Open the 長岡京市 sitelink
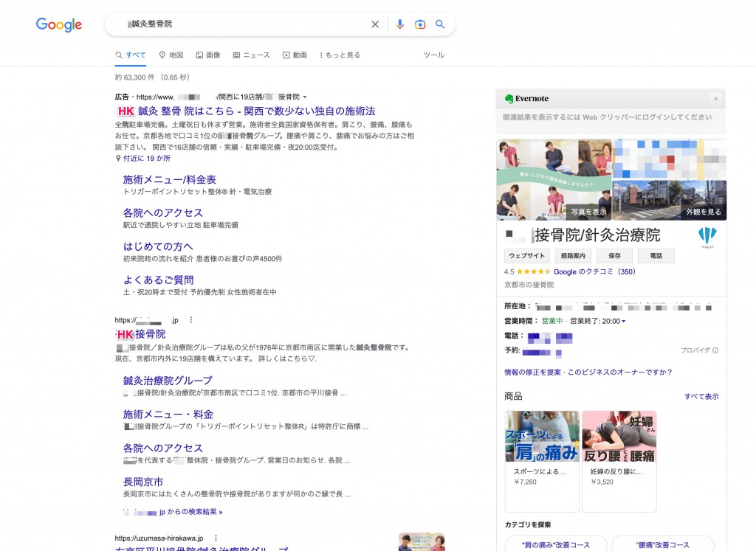Image resolution: width=756 pixels, height=551 pixels. 143,482
